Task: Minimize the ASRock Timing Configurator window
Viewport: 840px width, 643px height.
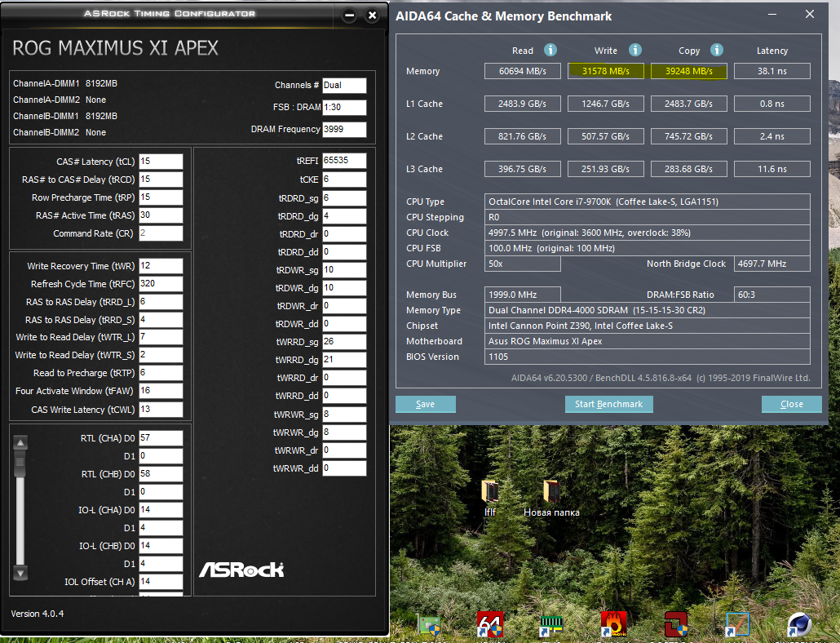Action: tap(349, 16)
